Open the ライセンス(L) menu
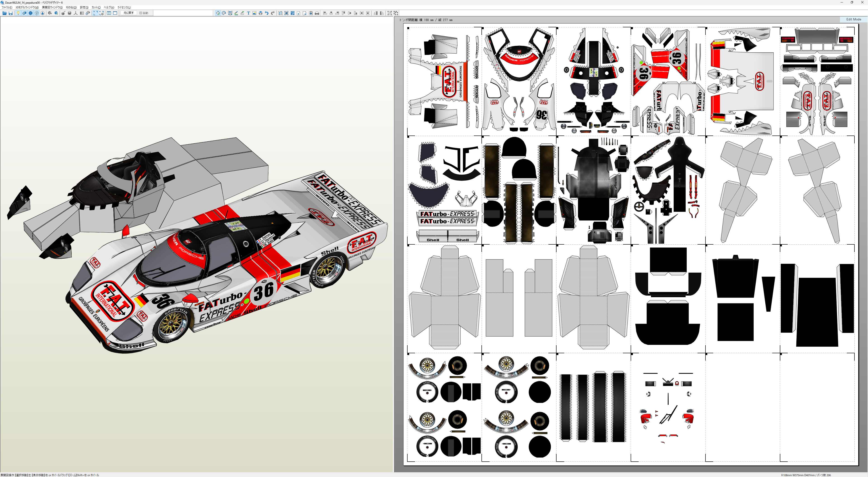Image resolution: width=868 pixels, height=477 pixels. click(124, 7)
